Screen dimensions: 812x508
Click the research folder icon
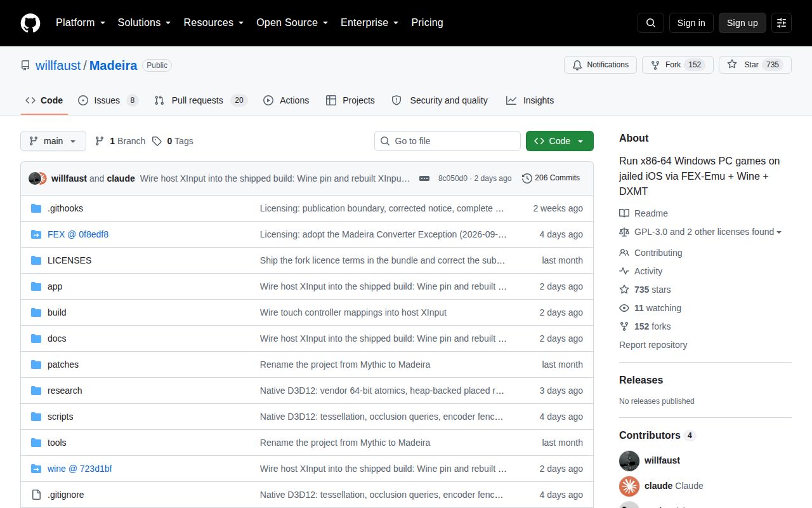pyautogui.click(x=36, y=391)
